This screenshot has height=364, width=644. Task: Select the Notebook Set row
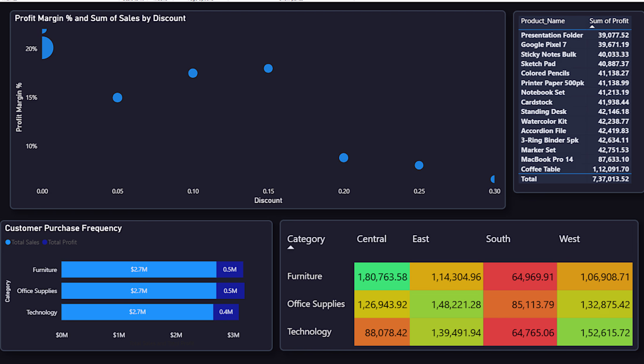click(x=574, y=92)
